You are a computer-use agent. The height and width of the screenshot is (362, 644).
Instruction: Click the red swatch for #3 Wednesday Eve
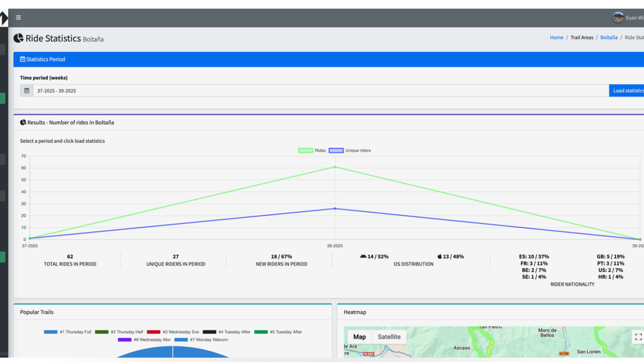tap(154, 331)
